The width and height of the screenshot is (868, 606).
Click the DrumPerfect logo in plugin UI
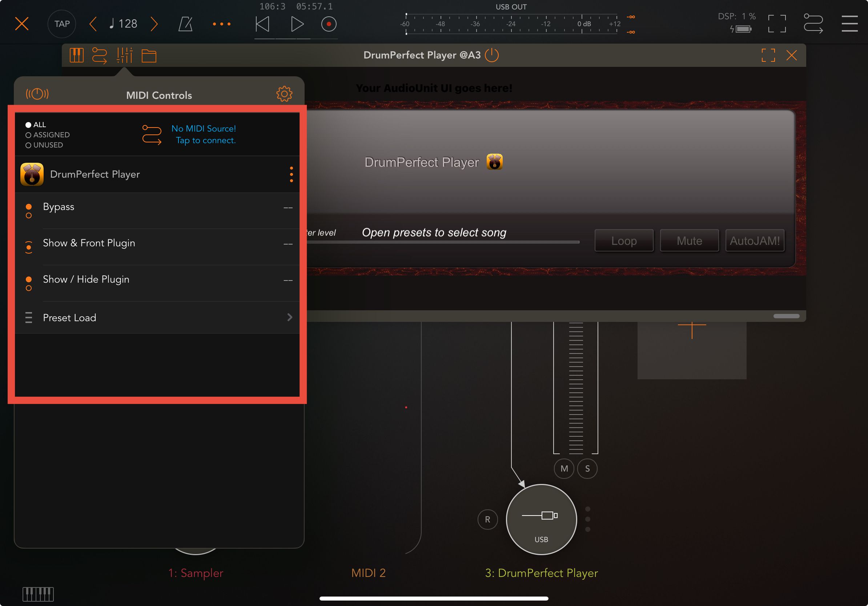coord(494,162)
